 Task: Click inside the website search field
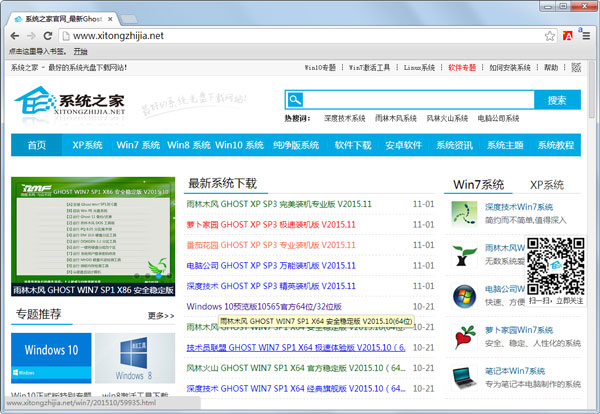click(x=418, y=100)
